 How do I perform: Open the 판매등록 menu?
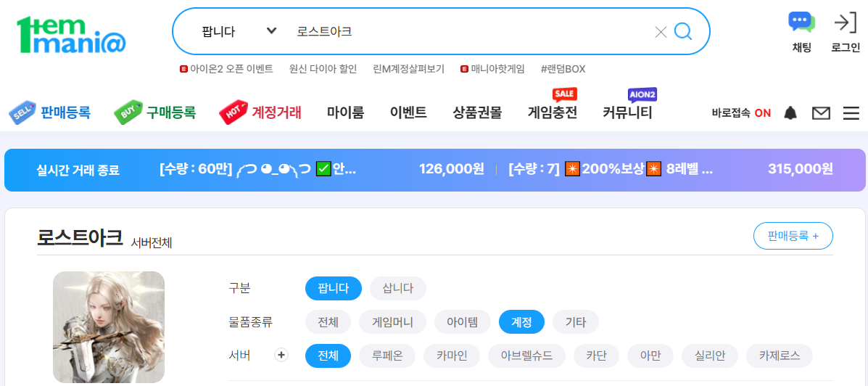65,113
